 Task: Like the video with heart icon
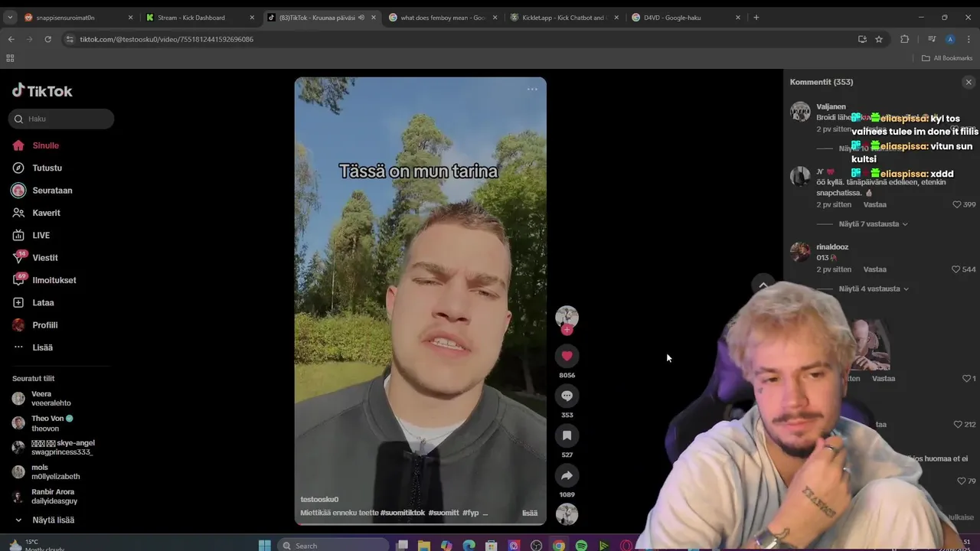[x=567, y=356]
